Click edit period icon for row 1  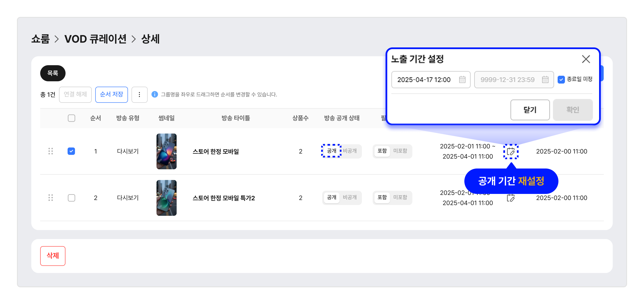[511, 151]
